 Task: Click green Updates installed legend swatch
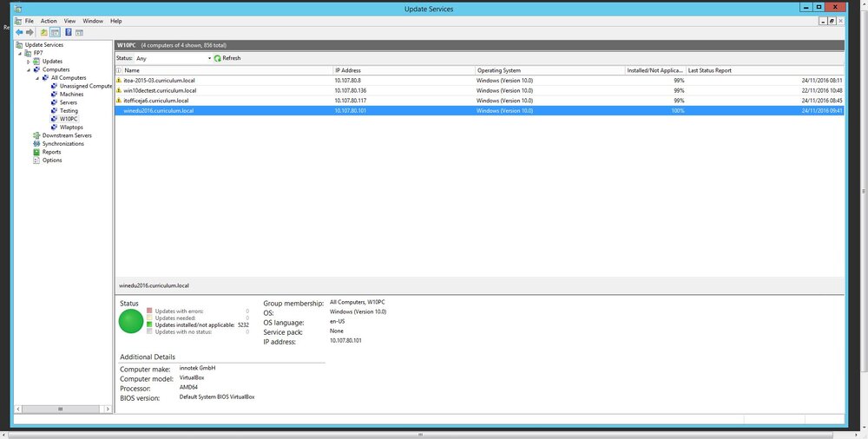[x=149, y=325]
